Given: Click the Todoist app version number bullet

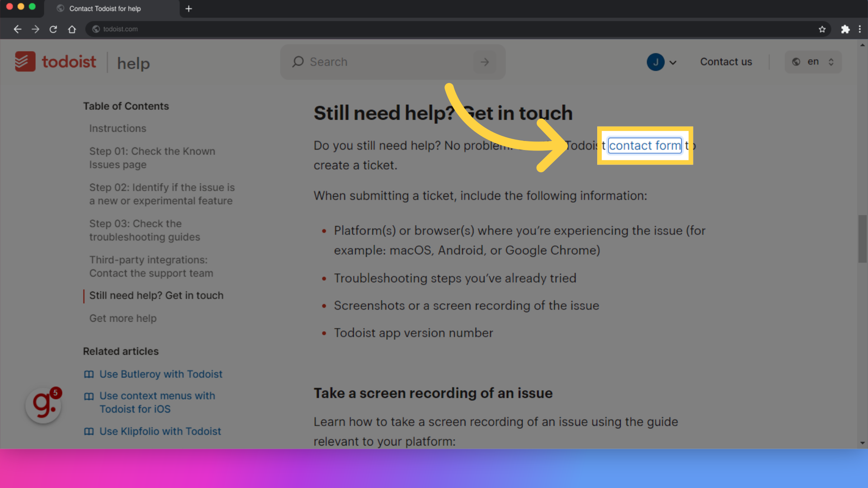Looking at the screenshot, I should 413,333.
